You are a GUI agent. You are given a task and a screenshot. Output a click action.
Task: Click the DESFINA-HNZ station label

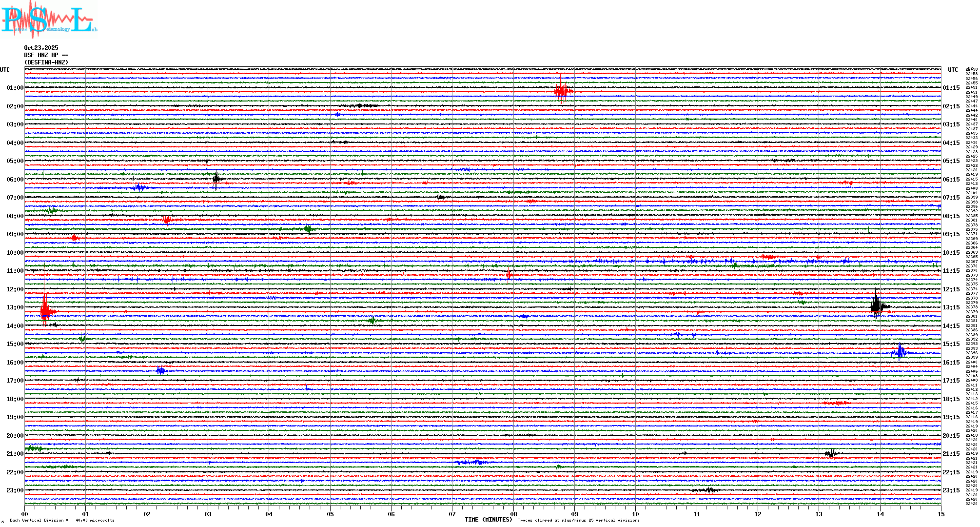click(x=46, y=62)
